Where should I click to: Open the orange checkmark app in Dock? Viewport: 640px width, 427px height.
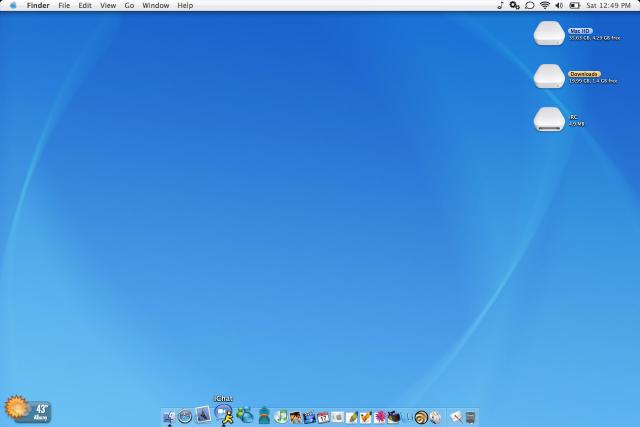366,417
